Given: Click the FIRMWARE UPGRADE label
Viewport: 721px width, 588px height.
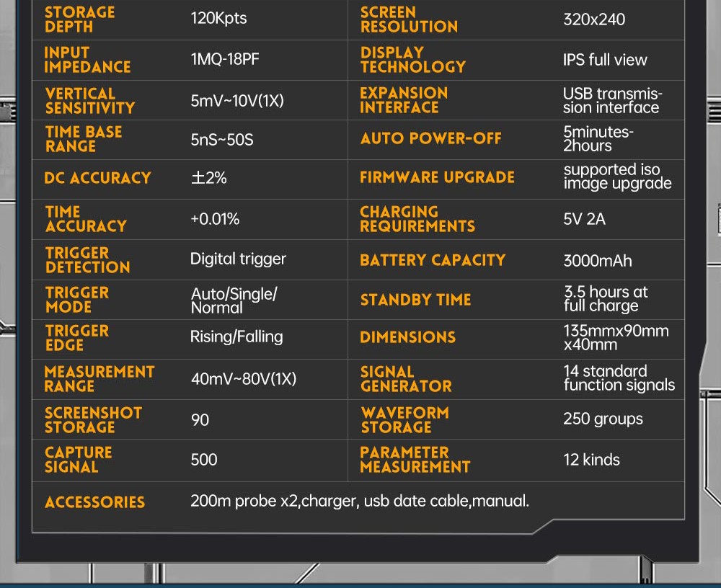Looking at the screenshot, I should point(437,177).
